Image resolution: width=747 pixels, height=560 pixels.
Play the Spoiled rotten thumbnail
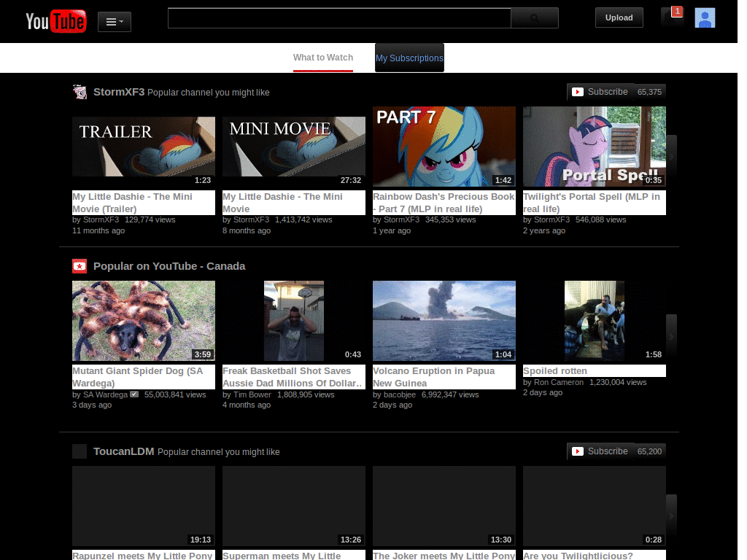pyautogui.click(x=595, y=321)
